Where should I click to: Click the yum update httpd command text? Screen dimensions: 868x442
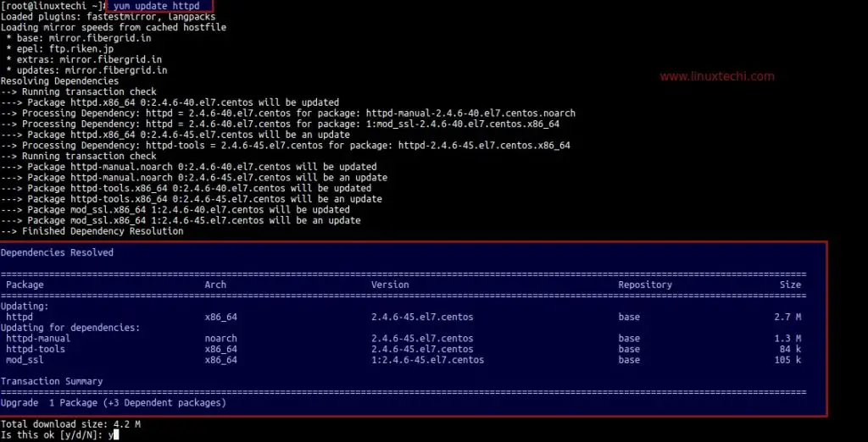tap(156, 6)
